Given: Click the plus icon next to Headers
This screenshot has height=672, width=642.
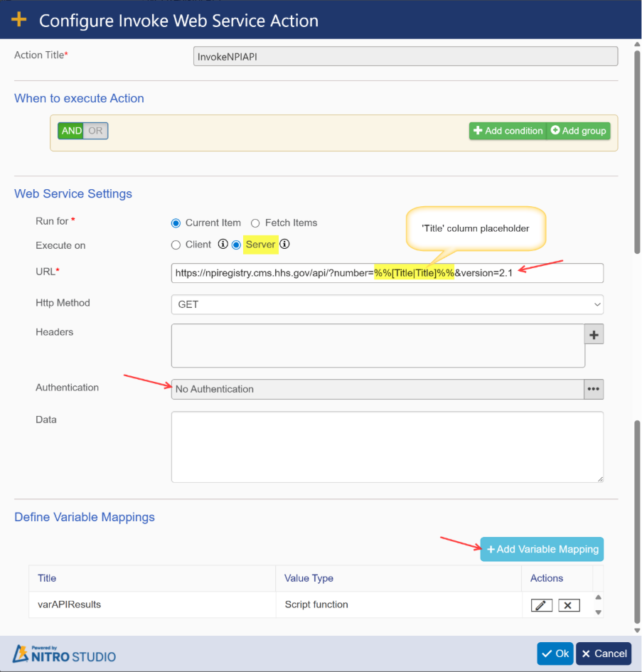Looking at the screenshot, I should click(594, 334).
